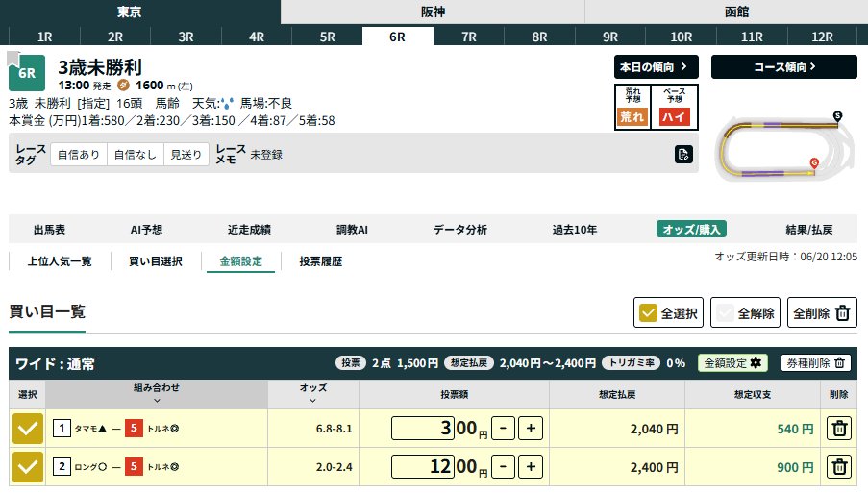Viewport: 868px width, 494px height.
Task: Decrease the 300円 bet amount
Action: click(503, 429)
